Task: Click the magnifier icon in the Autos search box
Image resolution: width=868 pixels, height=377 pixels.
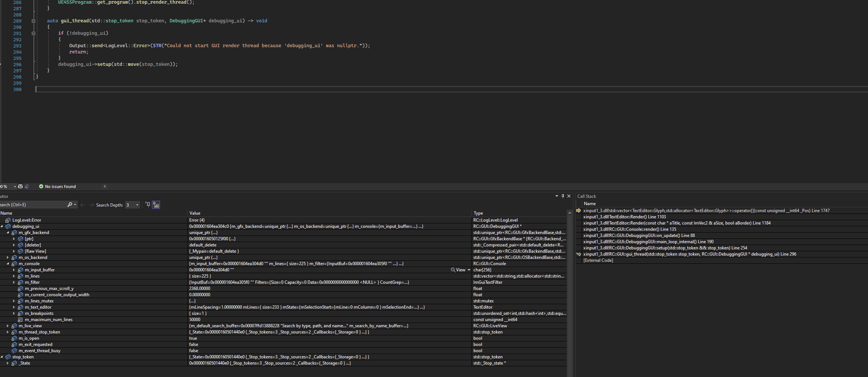Action: [70, 204]
